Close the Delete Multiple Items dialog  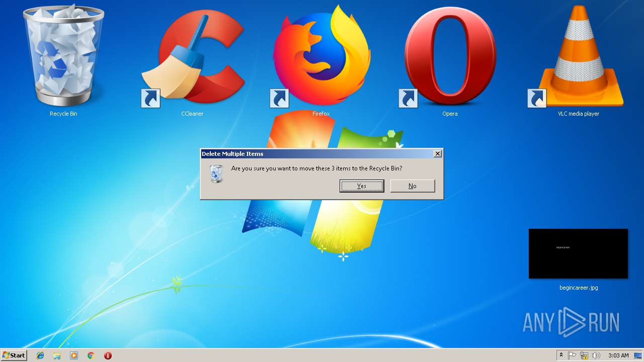pyautogui.click(x=438, y=154)
